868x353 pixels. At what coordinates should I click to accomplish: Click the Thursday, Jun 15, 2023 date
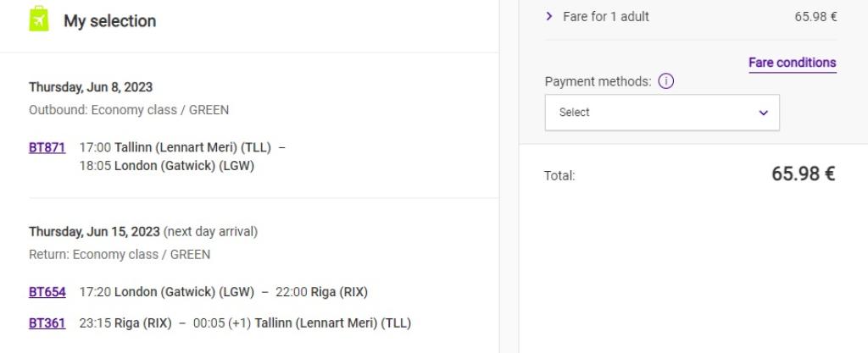(94, 231)
